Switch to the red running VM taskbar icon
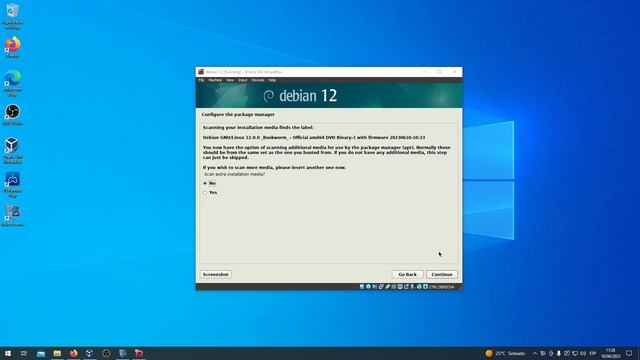Image resolution: width=640 pixels, height=360 pixels. pyautogui.click(x=139, y=353)
